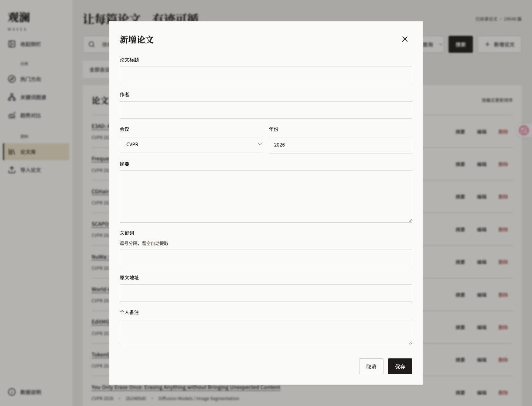
Task: Open 数据说明 via the info icon
Action: click(x=12, y=392)
